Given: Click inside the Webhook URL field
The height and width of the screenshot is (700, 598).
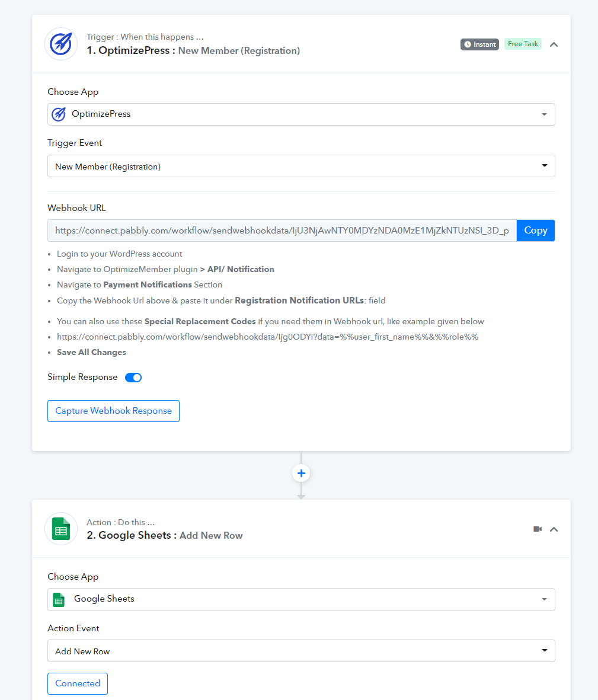Looking at the screenshot, I should click(x=282, y=231).
